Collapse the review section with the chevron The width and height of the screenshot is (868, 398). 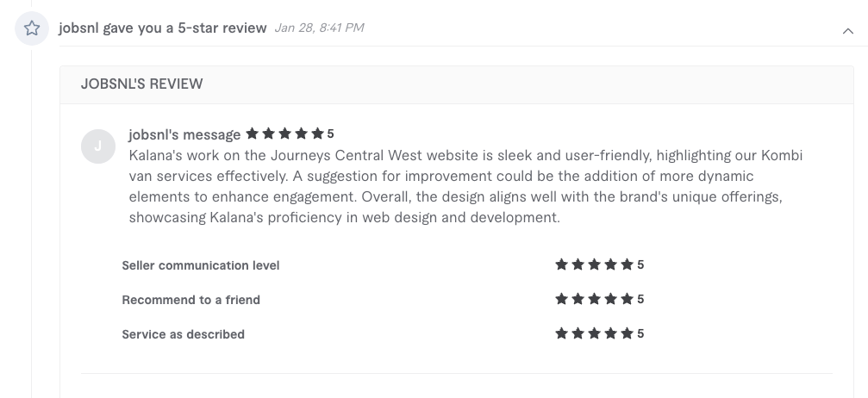pyautogui.click(x=847, y=31)
